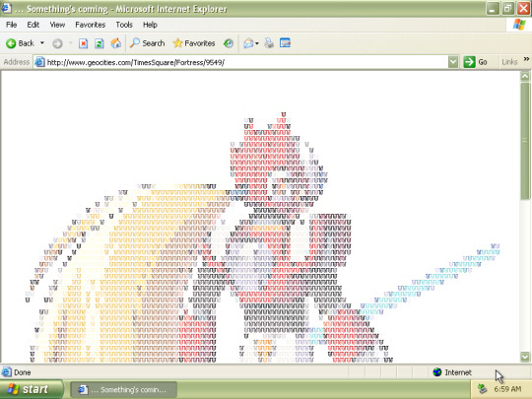Click the vertical scrollbar thumb
This screenshot has height=399, width=532.
tap(525, 141)
